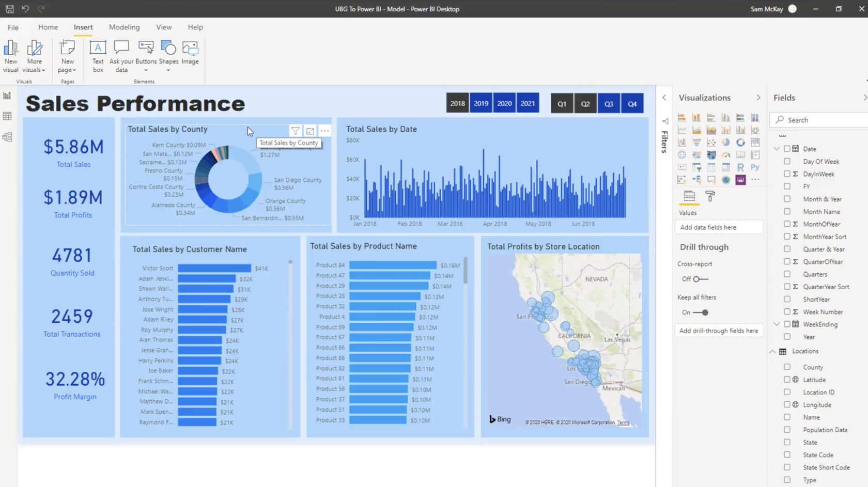This screenshot has width=868, height=487.
Task: Click the 2020 year slicer button
Action: coord(504,103)
